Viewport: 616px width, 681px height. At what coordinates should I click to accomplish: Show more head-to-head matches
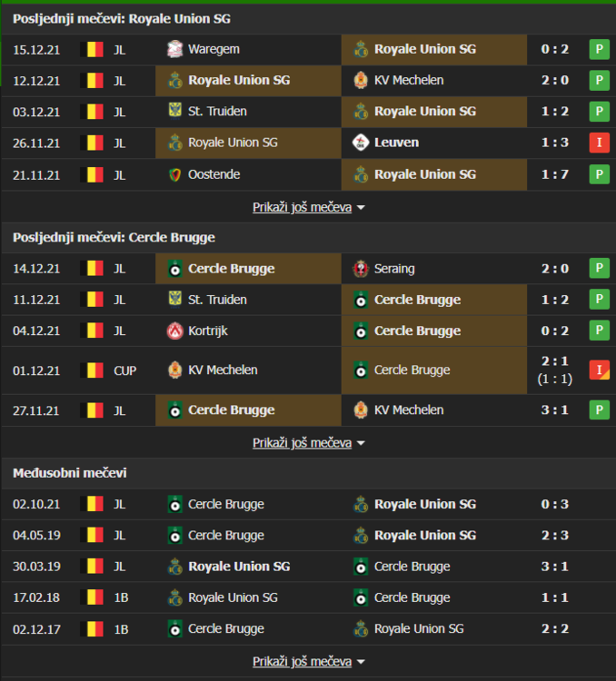tap(308, 662)
